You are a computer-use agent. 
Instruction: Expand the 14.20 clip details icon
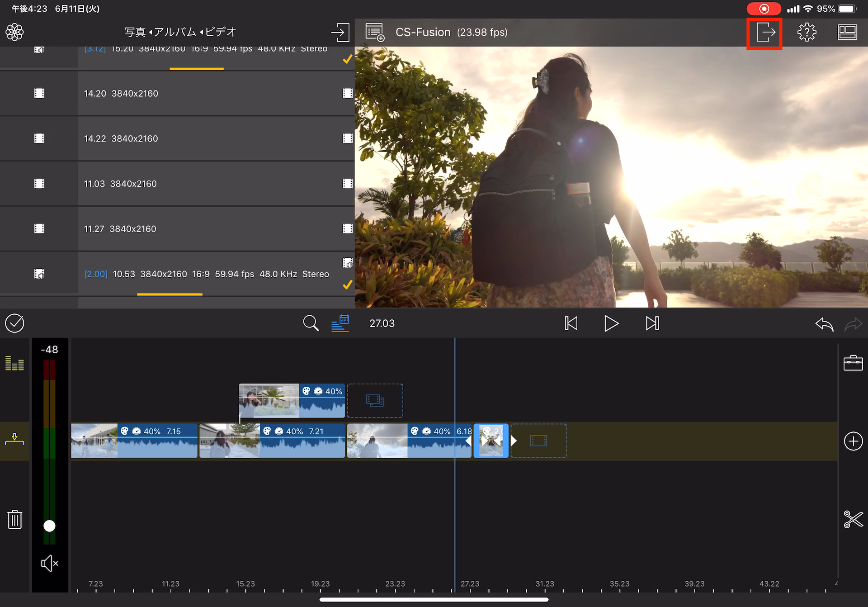point(347,93)
